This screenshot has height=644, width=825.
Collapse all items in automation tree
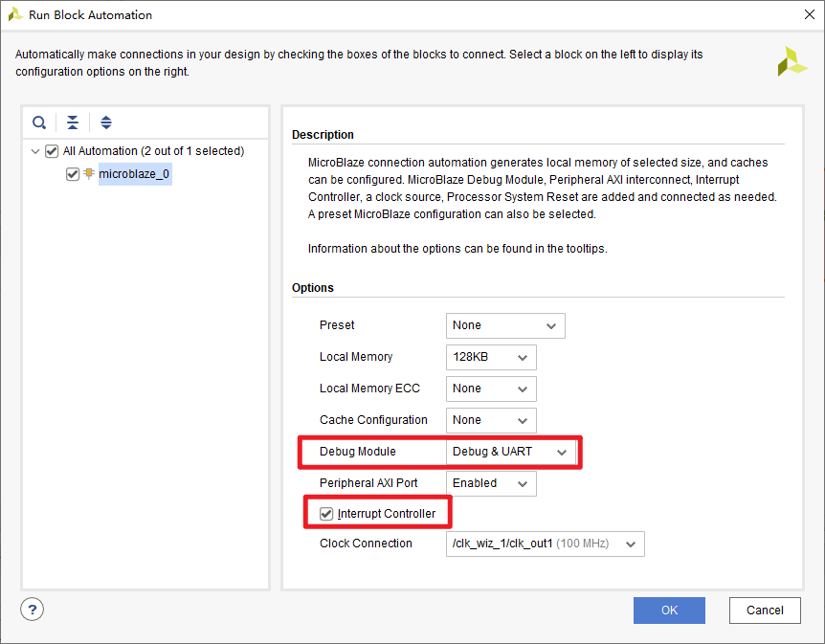point(73,122)
